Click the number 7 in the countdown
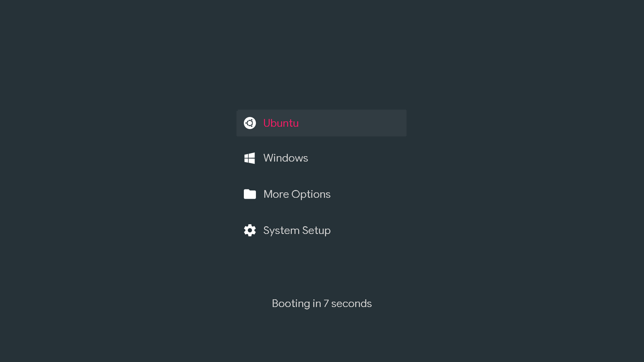This screenshot has width=644, height=362. click(326, 303)
